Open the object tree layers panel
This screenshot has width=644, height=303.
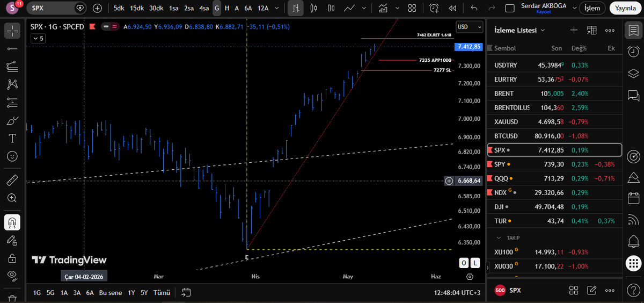tap(633, 73)
